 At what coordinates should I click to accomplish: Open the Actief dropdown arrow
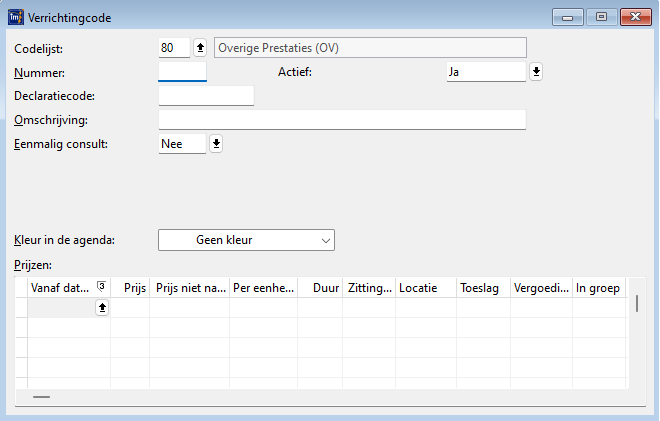536,72
